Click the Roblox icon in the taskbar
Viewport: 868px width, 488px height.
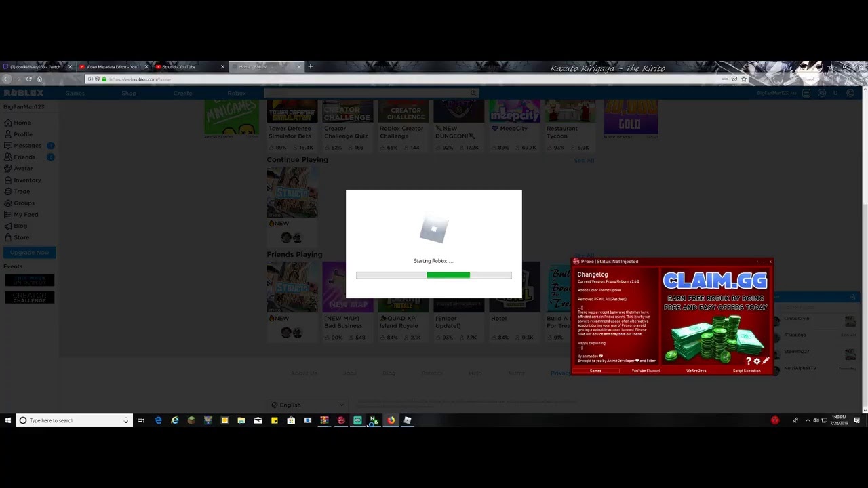point(407,420)
